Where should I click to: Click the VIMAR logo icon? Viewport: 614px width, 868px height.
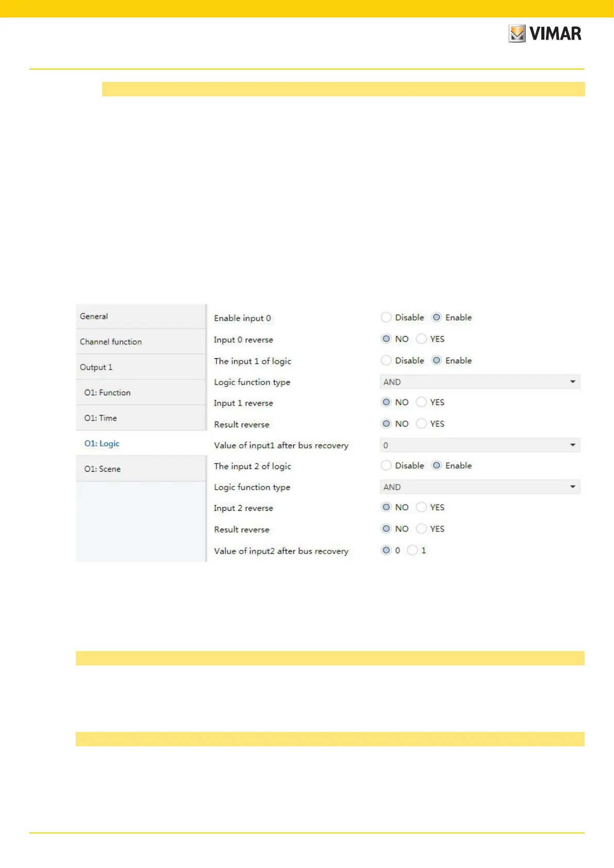pos(517,34)
